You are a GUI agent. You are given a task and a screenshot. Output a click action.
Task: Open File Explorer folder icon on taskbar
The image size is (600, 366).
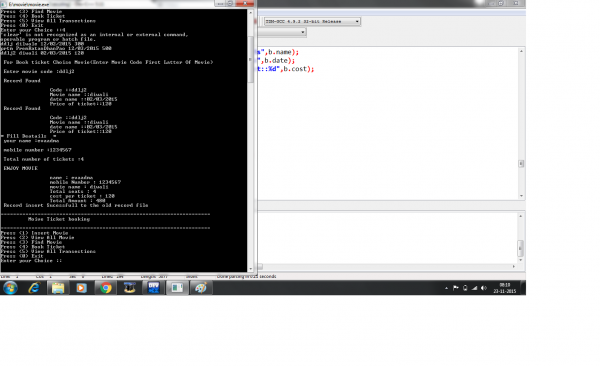[58, 288]
